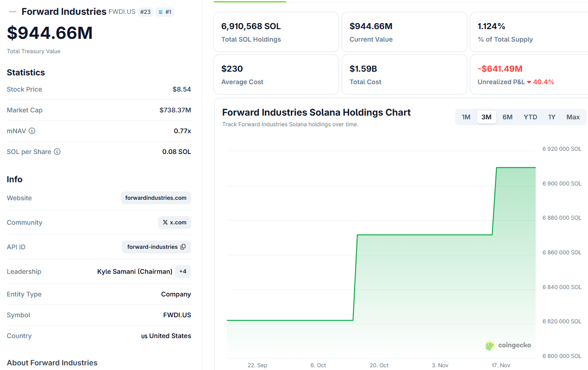Show the Max chart range
588x370 pixels.
pos(573,117)
